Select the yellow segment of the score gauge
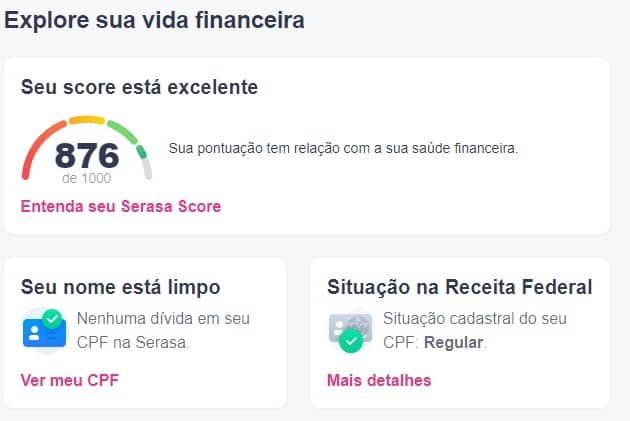Image resolution: width=630 pixels, height=421 pixels. pyautogui.click(x=87, y=120)
